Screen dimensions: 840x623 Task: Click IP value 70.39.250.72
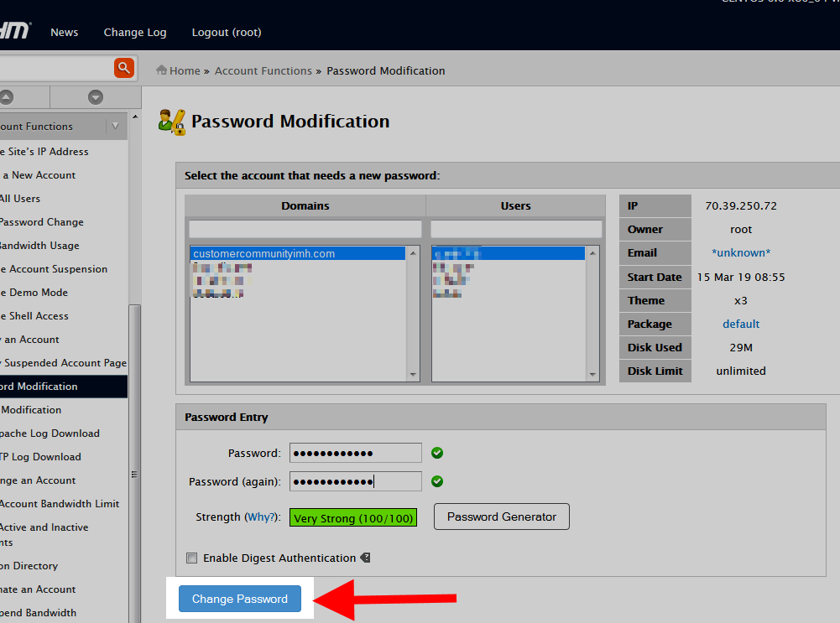741,205
